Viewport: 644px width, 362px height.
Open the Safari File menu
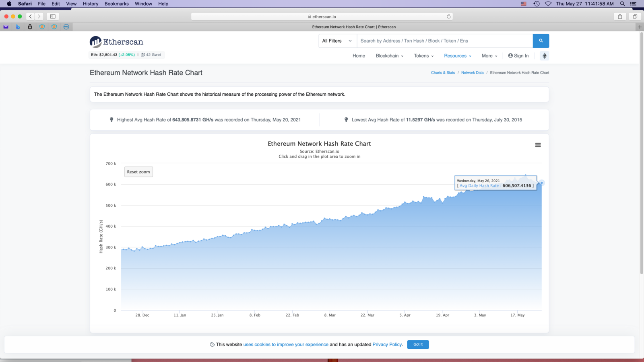[42, 4]
